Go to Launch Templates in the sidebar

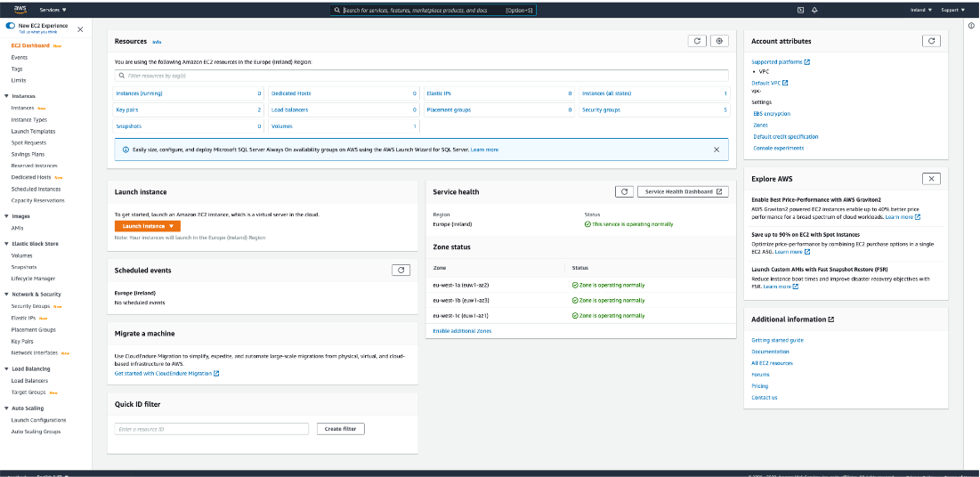click(x=33, y=131)
